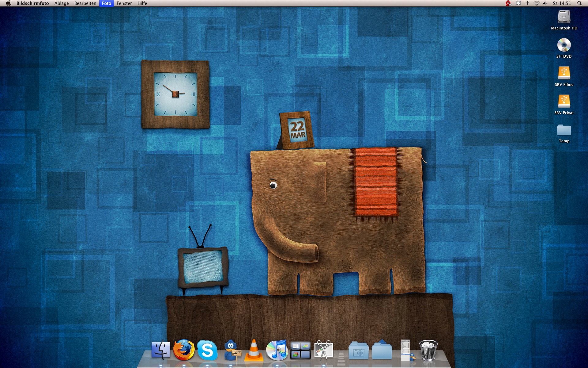Open the volume control in menu bar

point(545,3)
